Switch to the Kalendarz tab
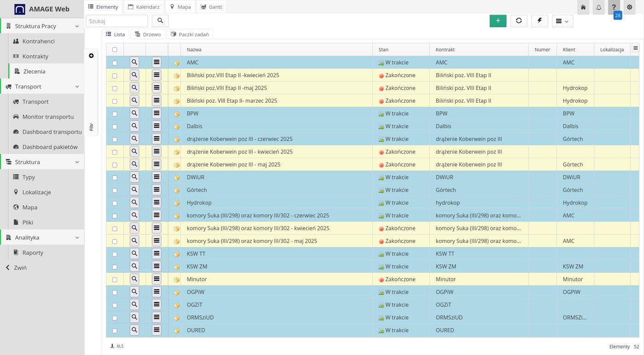 (144, 7)
